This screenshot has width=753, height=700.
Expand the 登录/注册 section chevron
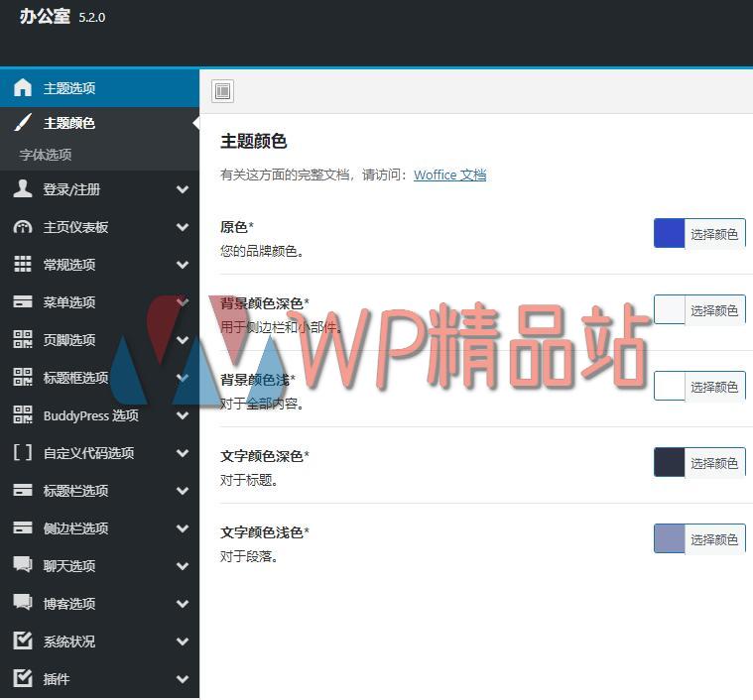(183, 189)
